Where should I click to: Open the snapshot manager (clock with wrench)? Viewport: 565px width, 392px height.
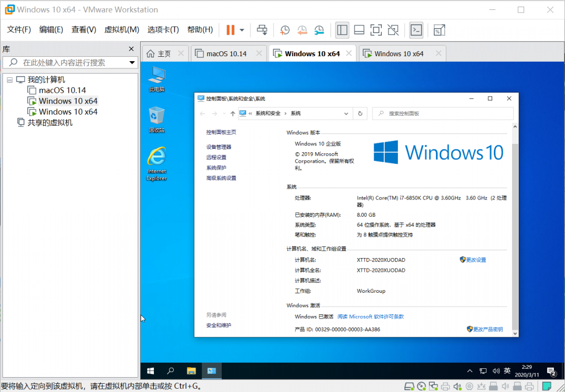coord(319,30)
